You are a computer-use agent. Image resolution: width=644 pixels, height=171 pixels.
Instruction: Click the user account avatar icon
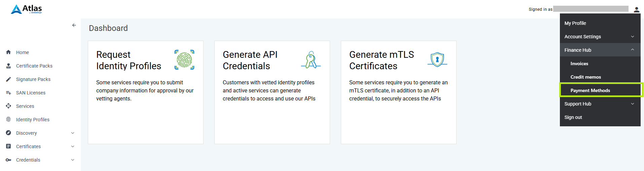click(x=636, y=9)
